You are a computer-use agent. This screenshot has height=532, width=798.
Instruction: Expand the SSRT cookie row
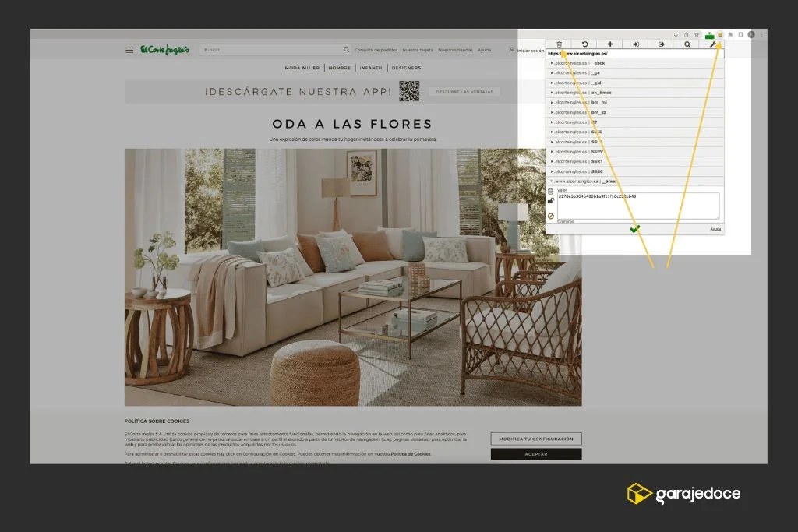pyautogui.click(x=635, y=162)
